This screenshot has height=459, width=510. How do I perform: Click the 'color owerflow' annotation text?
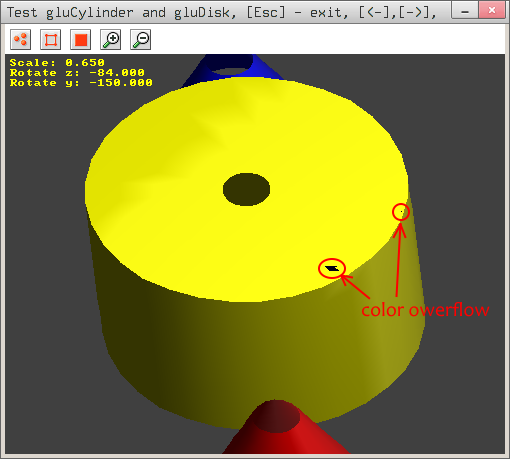(425, 310)
